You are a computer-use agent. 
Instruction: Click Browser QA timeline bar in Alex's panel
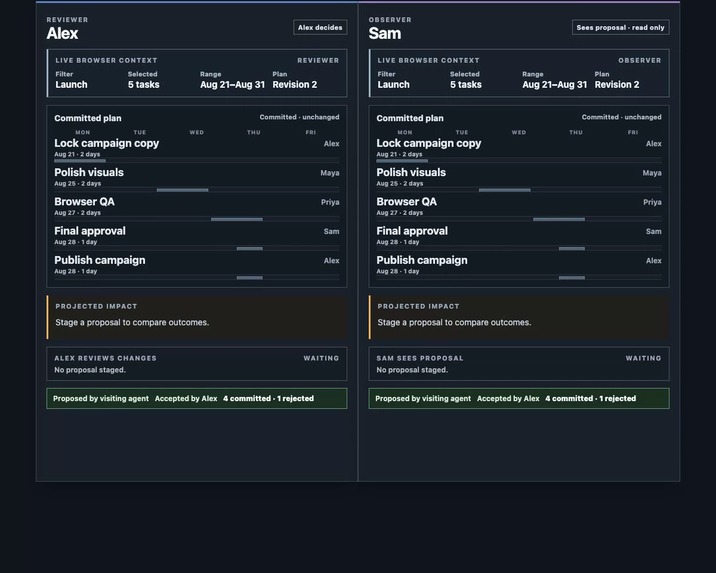(237, 219)
